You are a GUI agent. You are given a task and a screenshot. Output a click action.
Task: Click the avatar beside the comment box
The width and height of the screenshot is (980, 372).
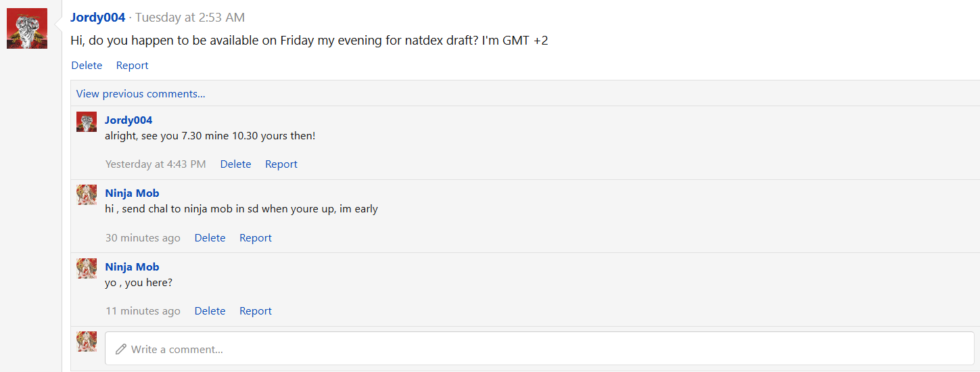pyautogui.click(x=87, y=342)
